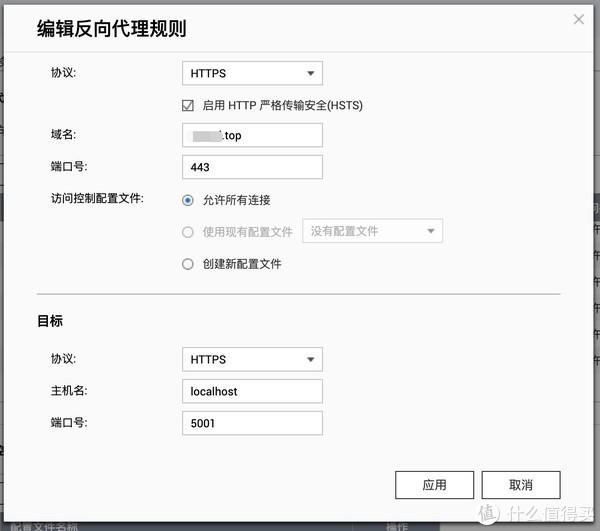Click the 启用 HTTP 严格传输安全(HSTS) label
Screen dimensions: 600x531
pyautogui.click(x=282, y=105)
